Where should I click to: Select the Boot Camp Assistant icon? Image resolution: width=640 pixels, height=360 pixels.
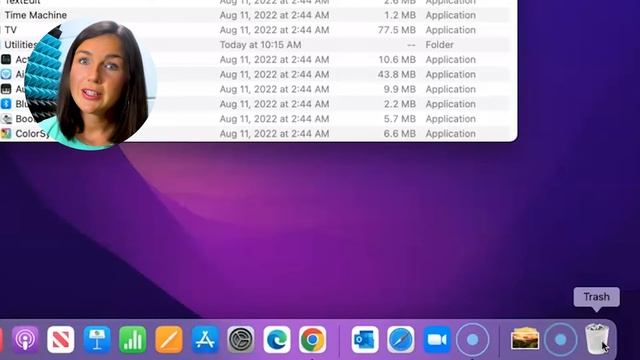pyautogui.click(x=6, y=119)
